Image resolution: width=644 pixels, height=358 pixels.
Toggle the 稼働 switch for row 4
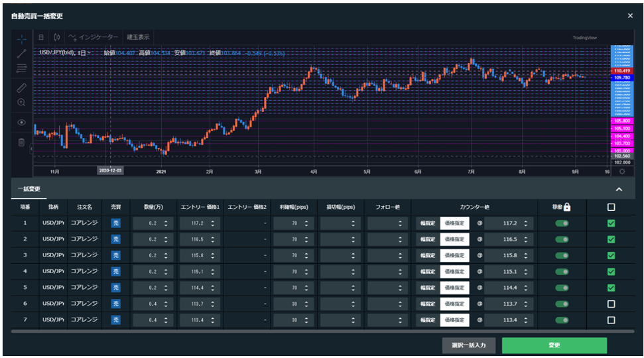click(x=562, y=272)
